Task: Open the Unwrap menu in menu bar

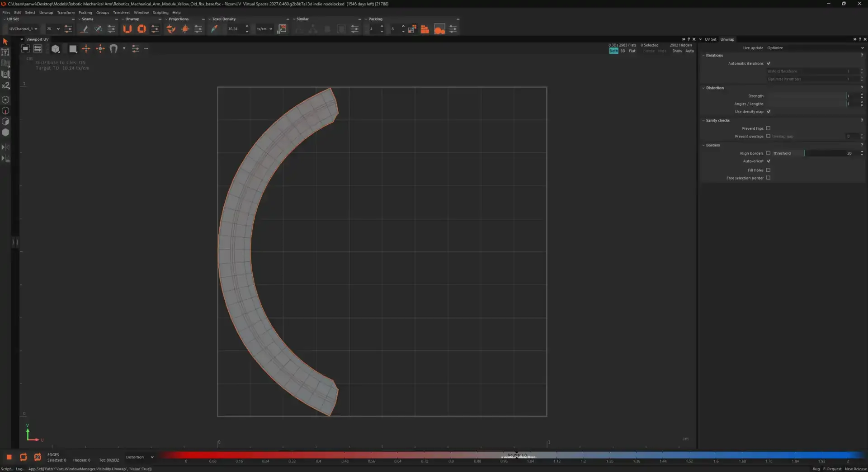Action: [x=46, y=13]
